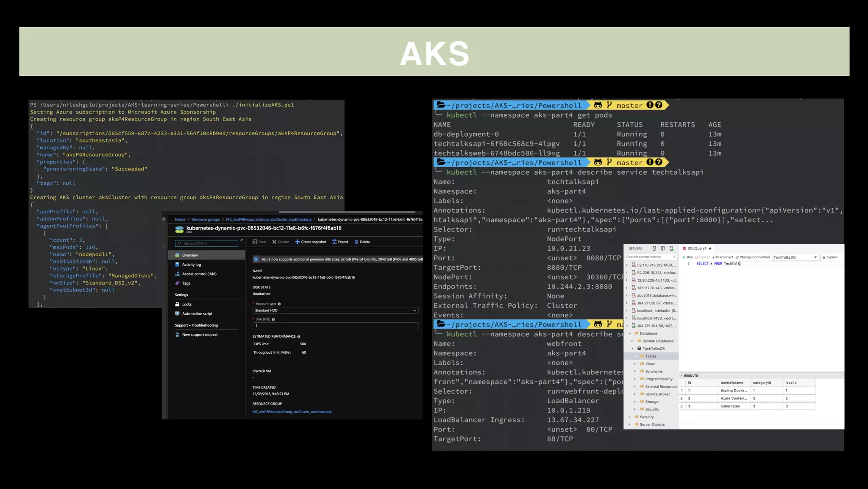This screenshot has width=868, height=489.
Task: Select the Tables folder in the tree
Action: pyautogui.click(x=651, y=356)
